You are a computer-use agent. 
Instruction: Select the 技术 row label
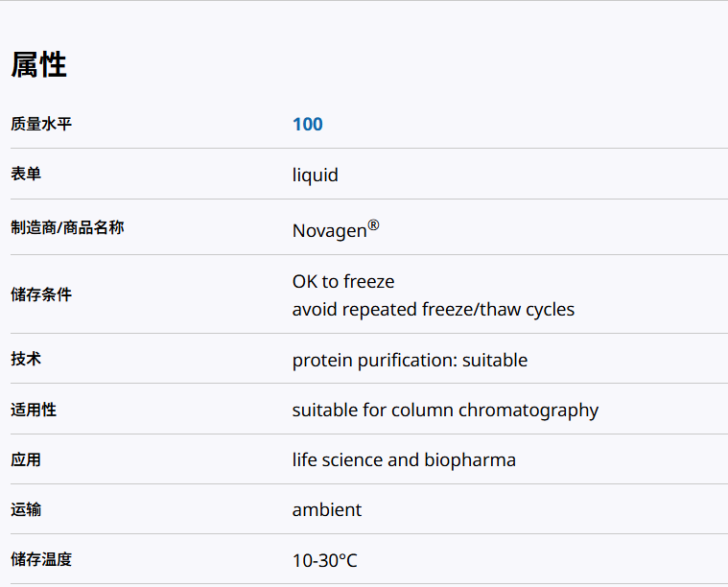point(26,359)
